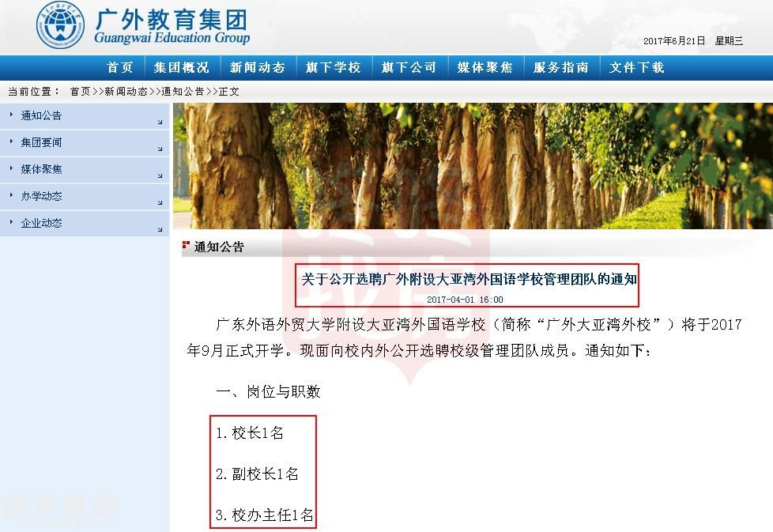The height and width of the screenshot is (532, 773).
Task: Click the 当前位置 label
Action: (32, 92)
